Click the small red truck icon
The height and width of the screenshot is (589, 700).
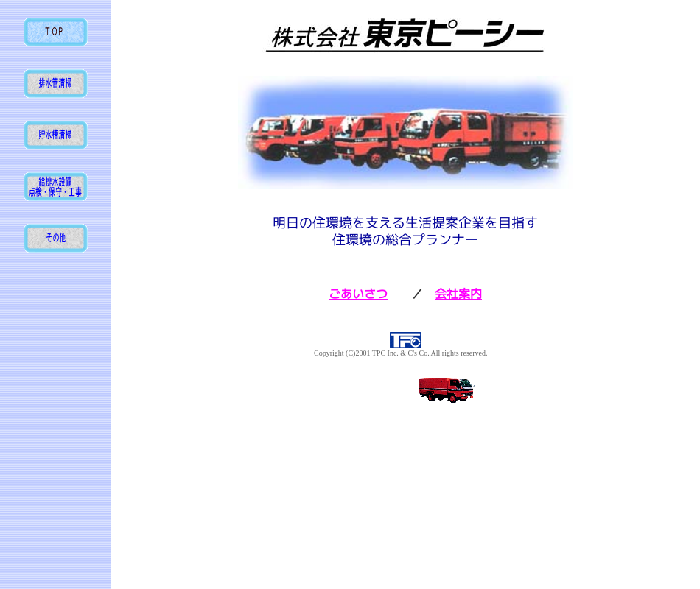tap(447, 389)
